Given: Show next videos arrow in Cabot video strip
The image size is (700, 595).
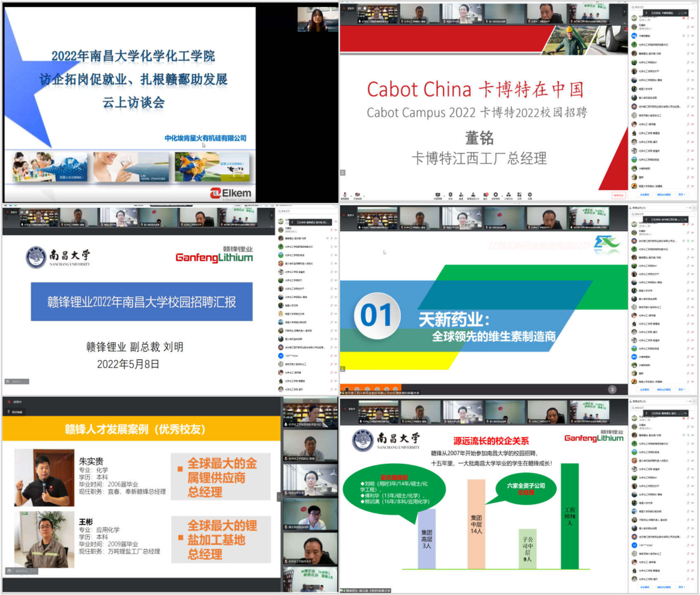Looking at the screenshot, I should click(624, 12).
